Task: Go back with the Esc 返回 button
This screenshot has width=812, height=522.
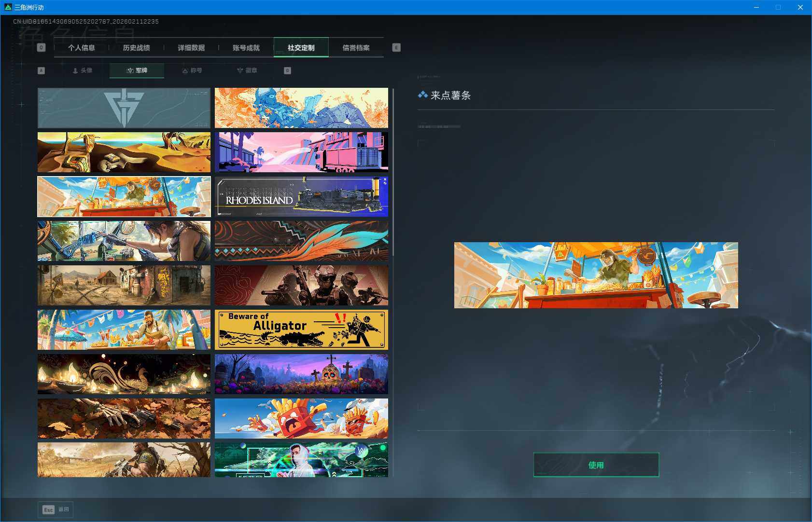Action: point(56,509)
